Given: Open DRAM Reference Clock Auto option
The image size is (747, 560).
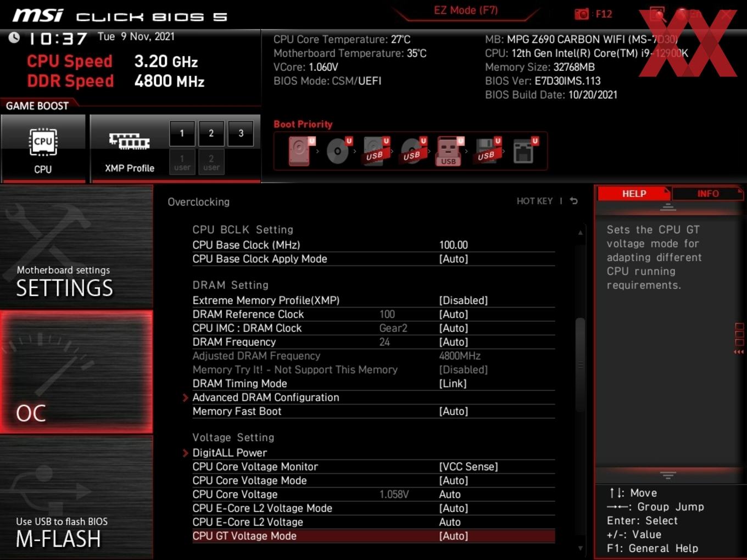Looking at the screenshot, I should click(453, 314).
